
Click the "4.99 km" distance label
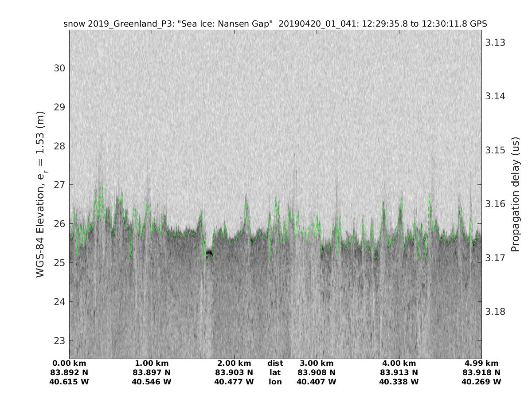click(481, 363)
